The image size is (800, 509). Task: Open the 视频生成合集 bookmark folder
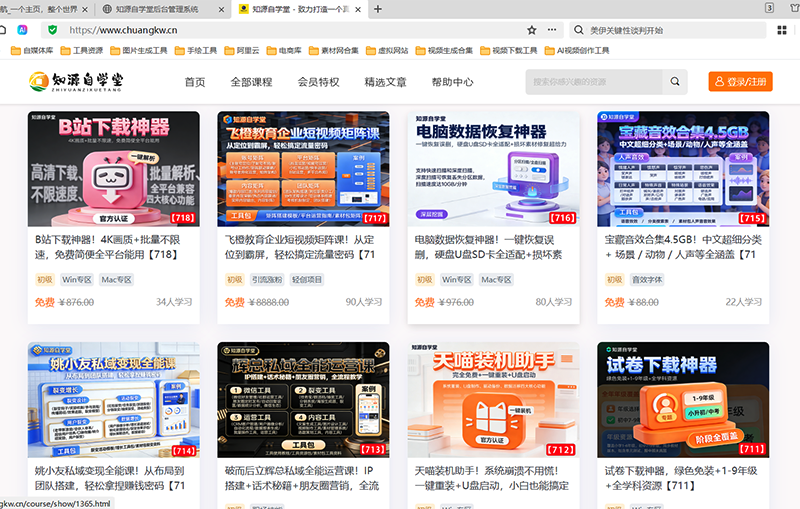(444, 50)
